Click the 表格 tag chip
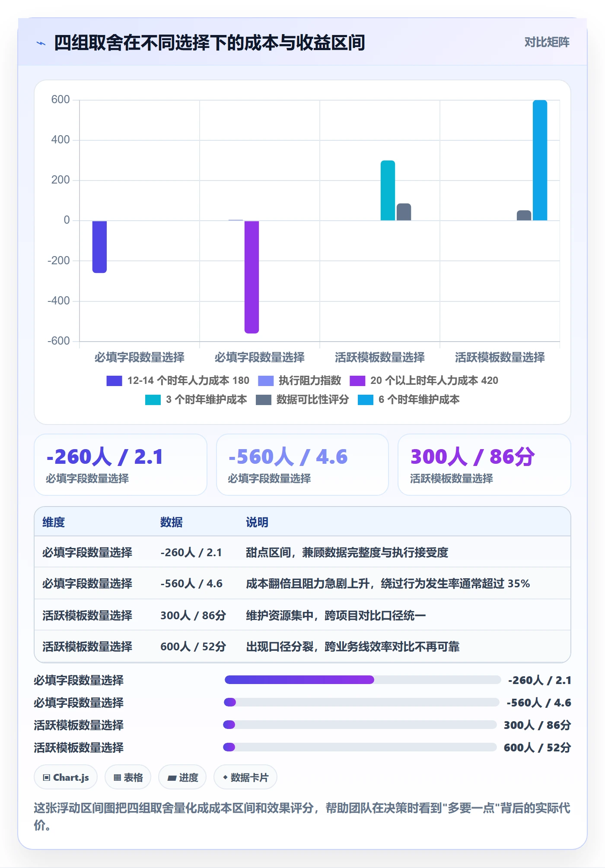This screenshot has width=605, height=868. [x=128, y=777]
